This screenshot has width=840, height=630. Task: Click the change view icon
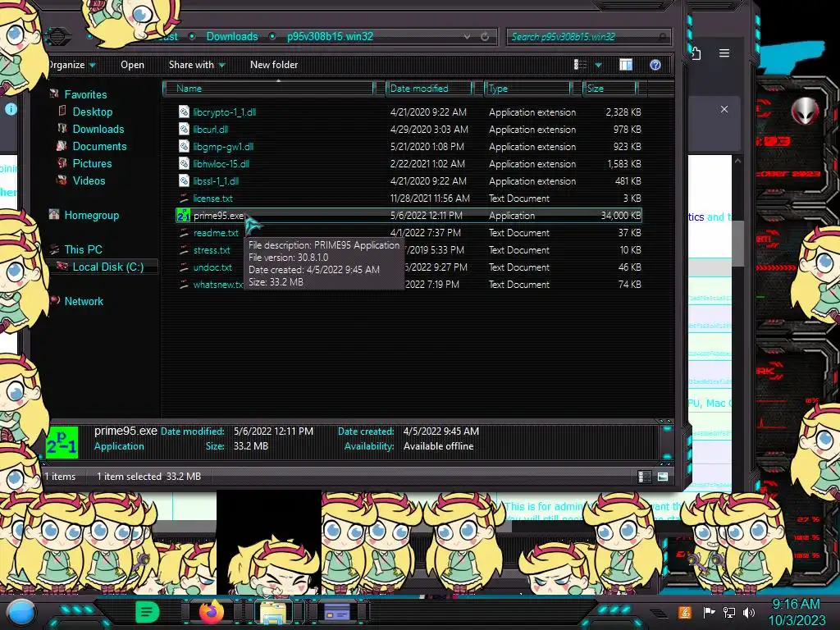pos(580,65)
